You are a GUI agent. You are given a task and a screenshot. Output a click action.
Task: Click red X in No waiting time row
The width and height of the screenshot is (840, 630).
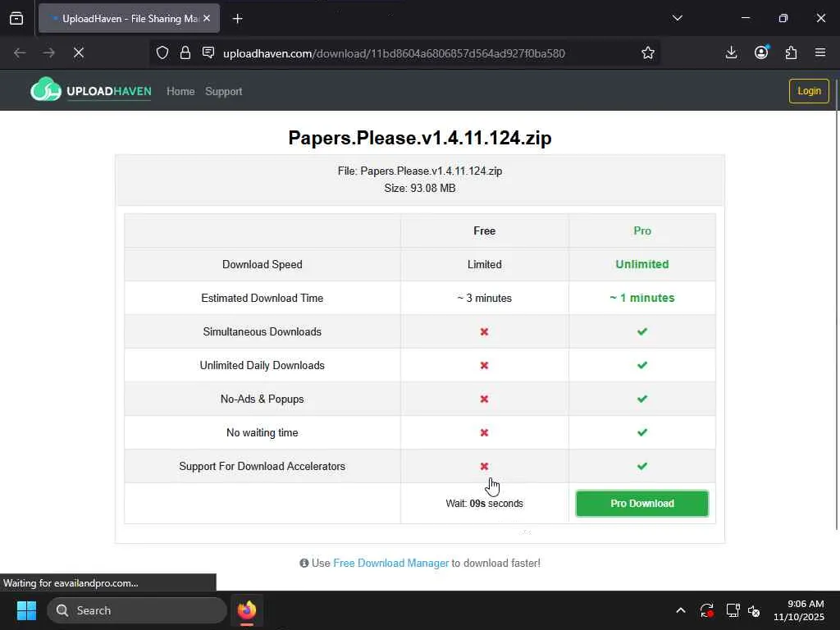pos(484,433)
